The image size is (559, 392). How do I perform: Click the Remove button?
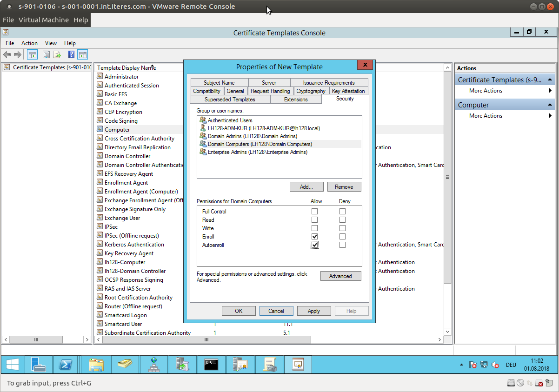pyautogui.click(x=344, y=187)
